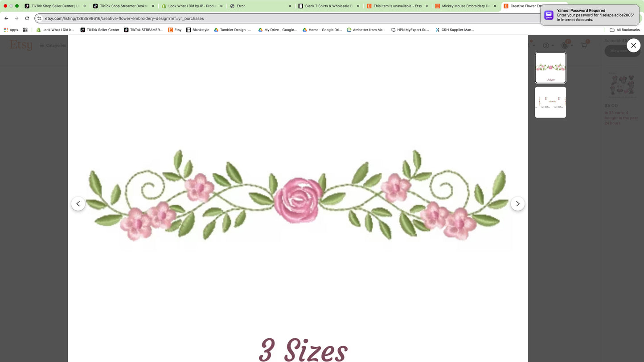Select the first flower border thumbnail

pyautogui.click(x=550, y=68)
